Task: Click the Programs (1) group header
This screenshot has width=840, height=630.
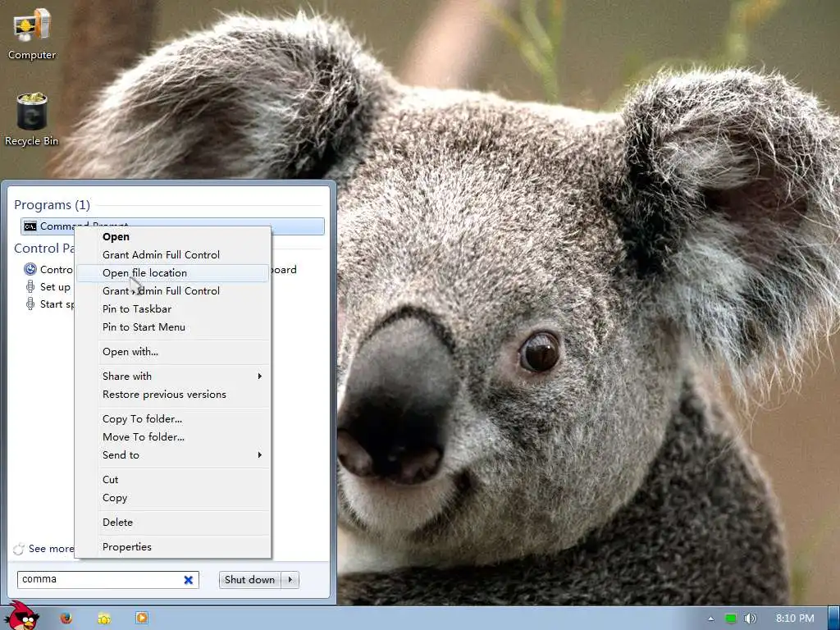Action: pos(52,205)
